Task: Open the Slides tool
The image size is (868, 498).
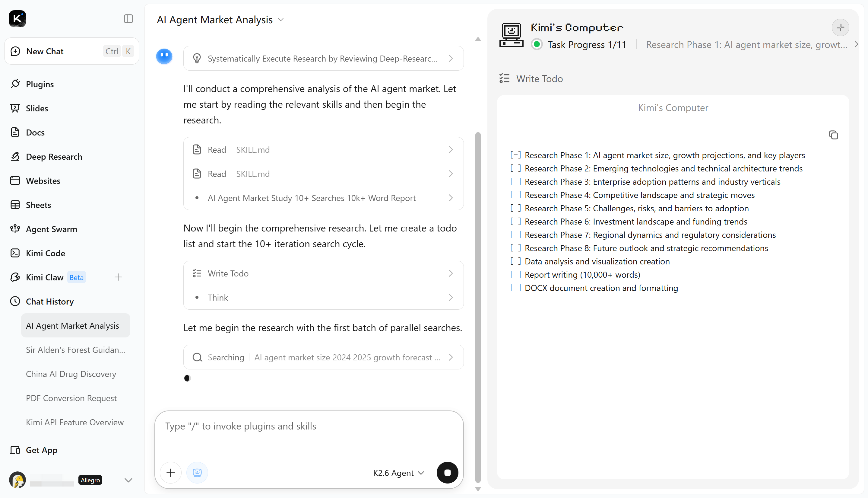Action: (x=37, y=108)
